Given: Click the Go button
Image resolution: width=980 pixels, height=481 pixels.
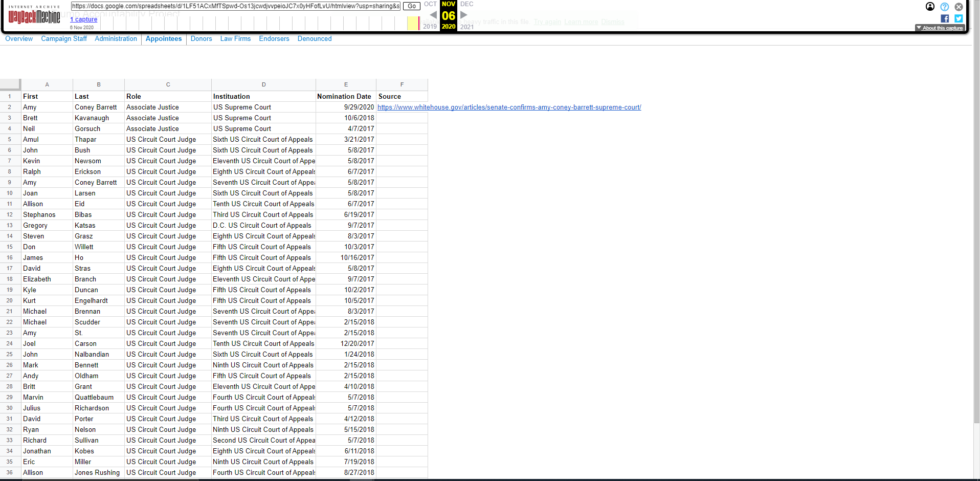Looking at the screenshot, I should click(412, 6).
